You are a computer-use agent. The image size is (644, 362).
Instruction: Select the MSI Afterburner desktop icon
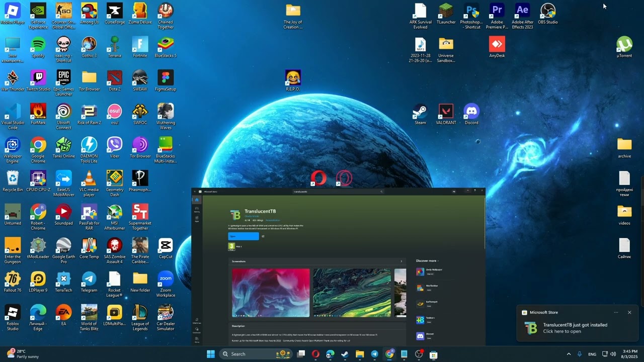115,217
